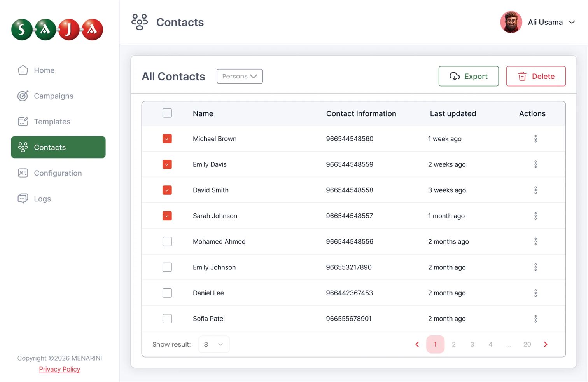Open actions menu for Sofia Patel

pos(535,319)
